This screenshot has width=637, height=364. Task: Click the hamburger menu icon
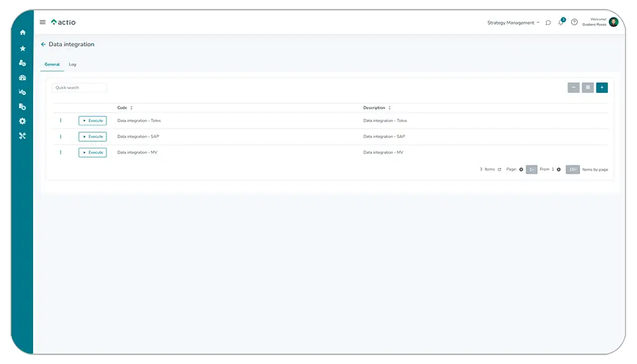pyautogui.click(x=43, y=22)
